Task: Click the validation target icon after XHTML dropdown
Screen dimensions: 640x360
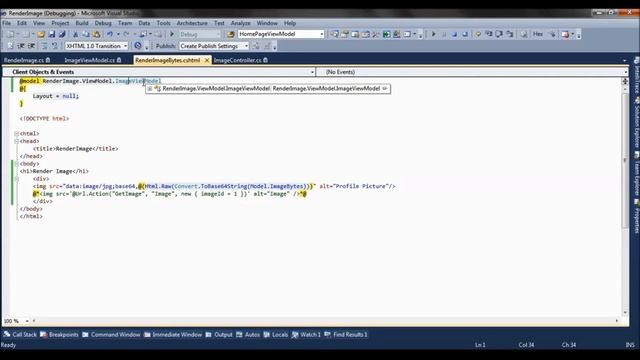Action: (138, 46)
